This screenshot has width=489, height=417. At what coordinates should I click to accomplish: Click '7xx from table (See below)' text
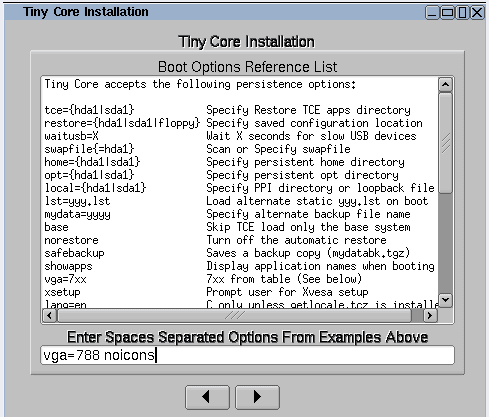[284, 279]
